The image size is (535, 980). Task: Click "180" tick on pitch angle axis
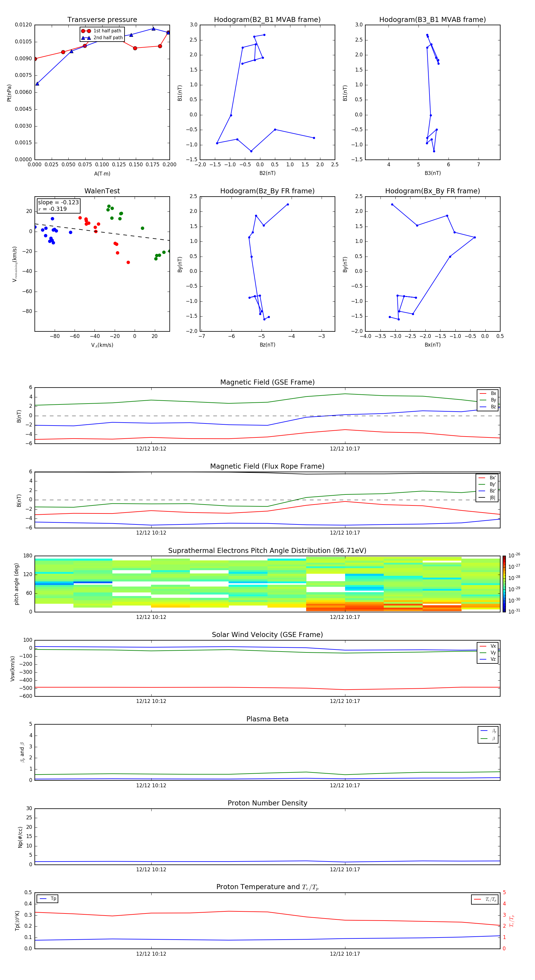coord(28,556)
